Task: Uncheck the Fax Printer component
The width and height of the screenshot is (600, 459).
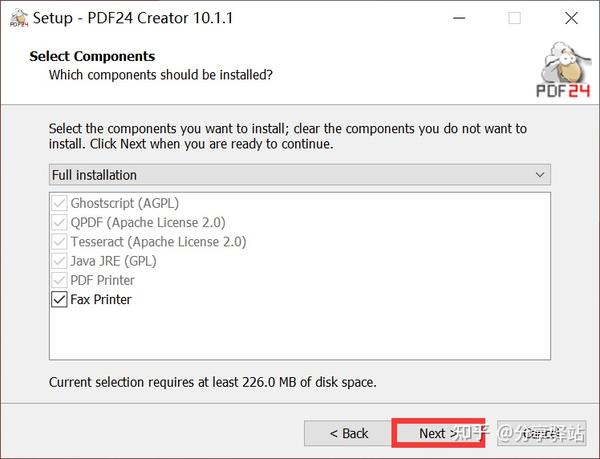Action: coord(58,299)
